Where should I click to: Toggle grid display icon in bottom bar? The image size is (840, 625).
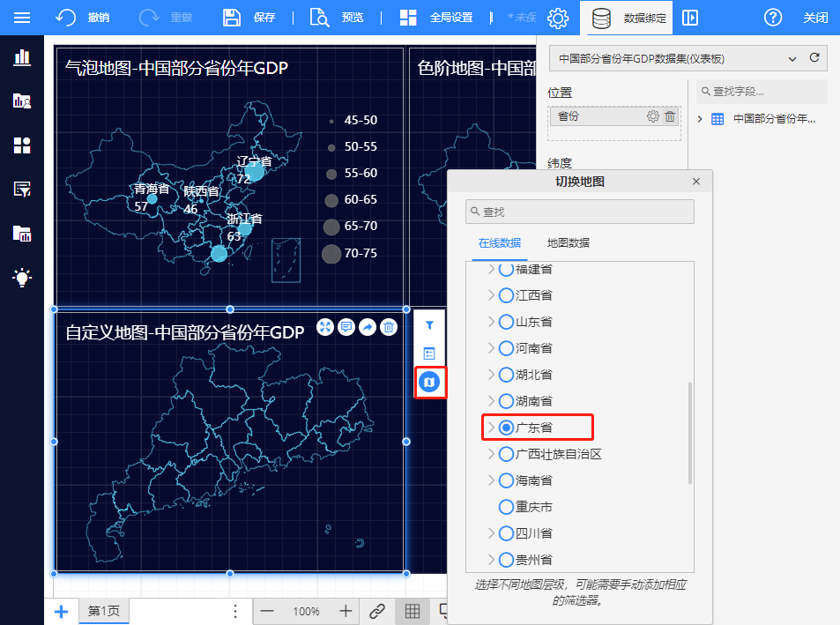412,611
